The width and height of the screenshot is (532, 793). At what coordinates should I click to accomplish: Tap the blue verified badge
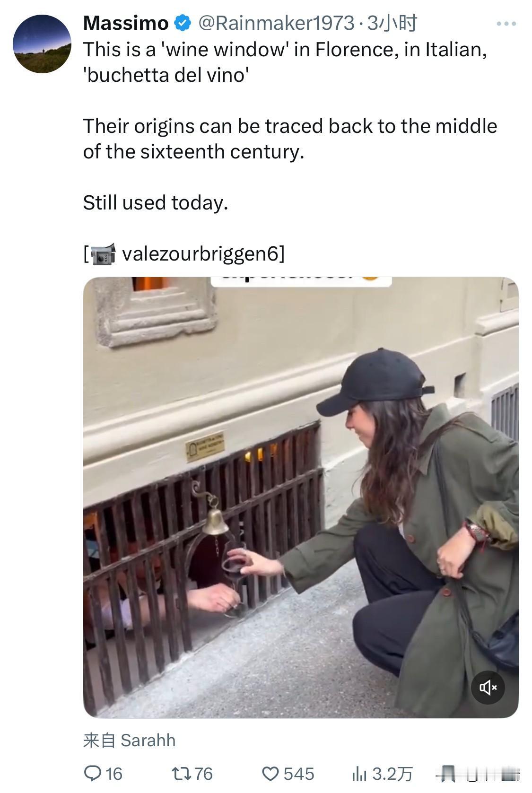[x=183, y=23]
